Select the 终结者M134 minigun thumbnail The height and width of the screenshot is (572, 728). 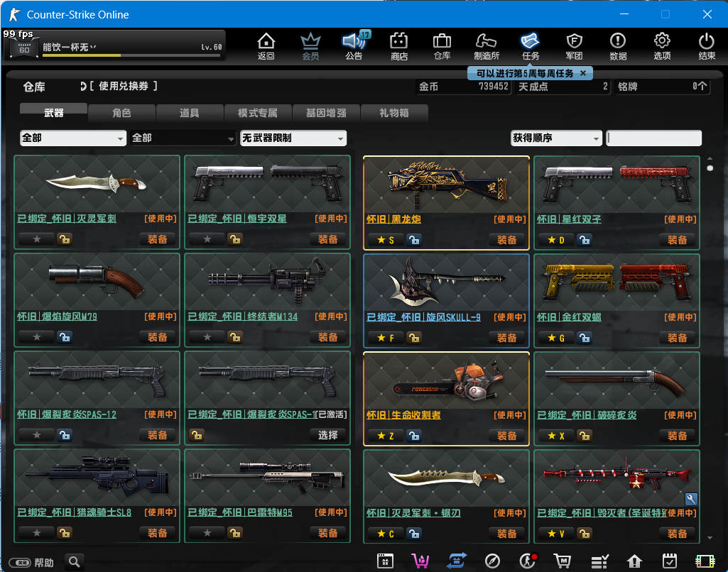(268, 282)
